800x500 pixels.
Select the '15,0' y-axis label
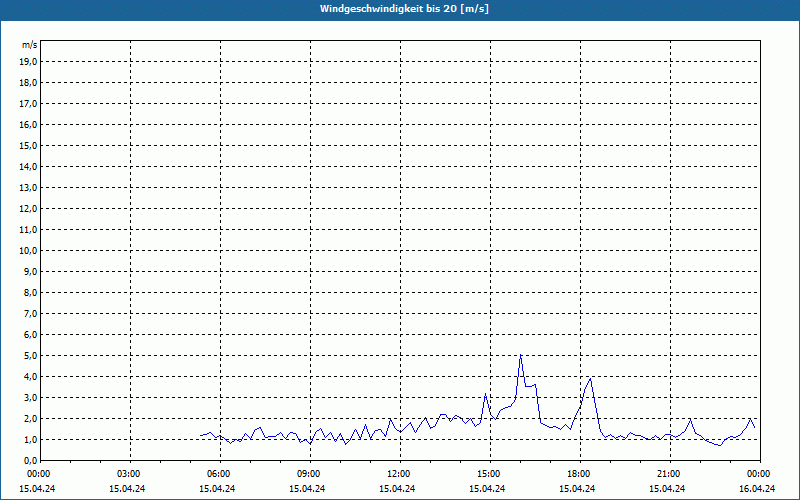click(28, 145)
